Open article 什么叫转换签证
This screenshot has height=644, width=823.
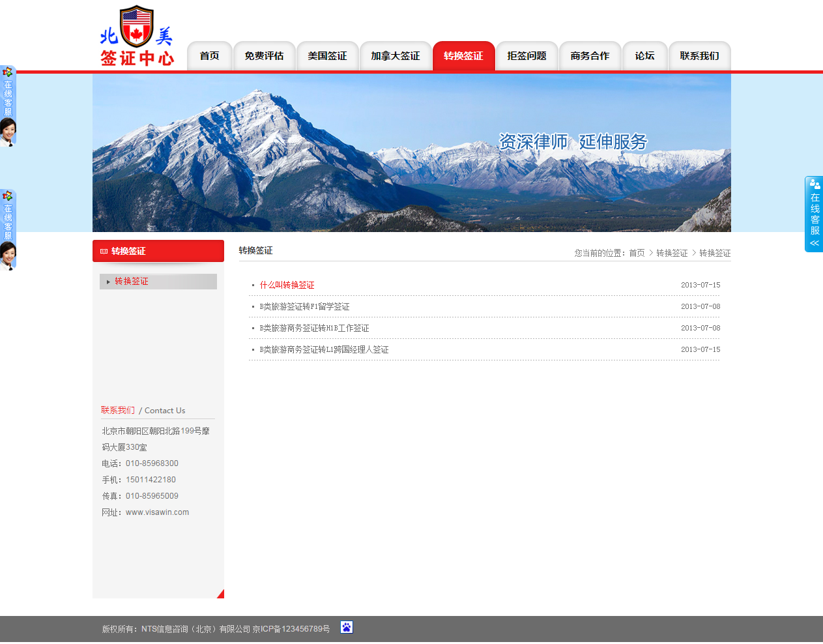pos(287,285)
